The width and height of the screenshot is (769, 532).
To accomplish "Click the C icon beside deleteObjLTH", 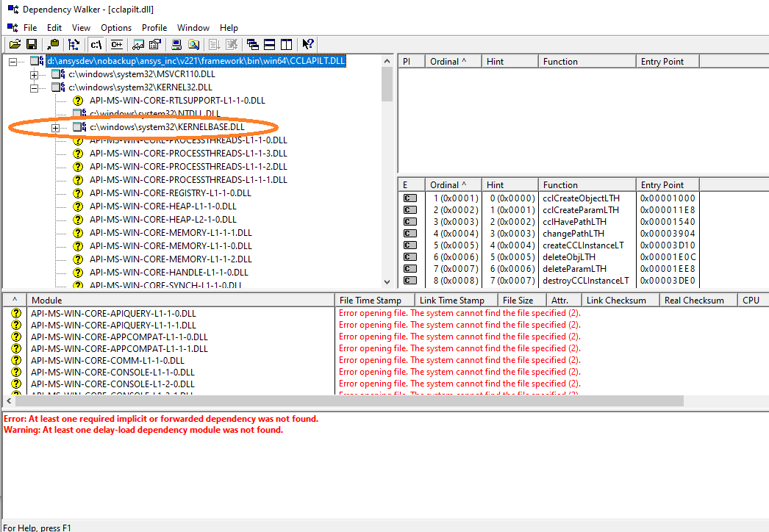I will click(x=410, y=257).
